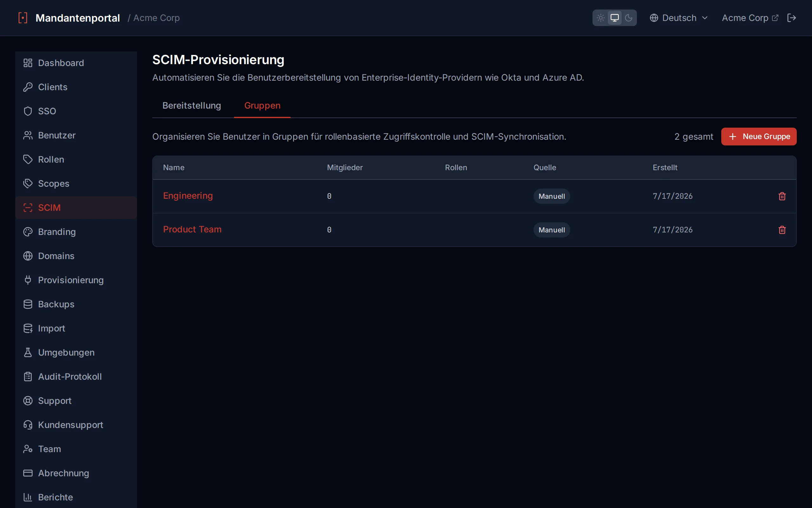The height and width of the screenshot is (508, 812).
Task: Click Manuell badge in Engineering row
Action: pyautogui.click(x=552, y=196)
